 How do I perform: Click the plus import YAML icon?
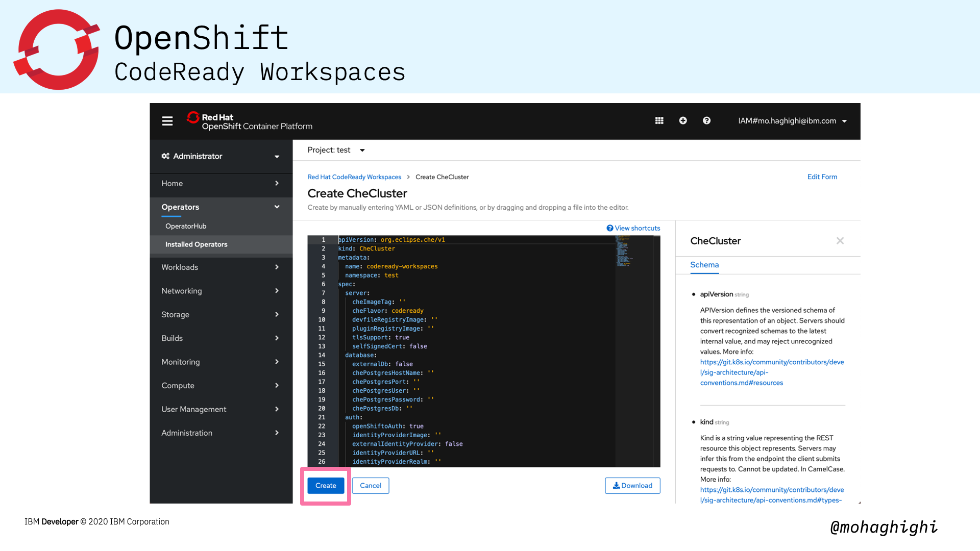pyautogui.click(x=683, y=120)
